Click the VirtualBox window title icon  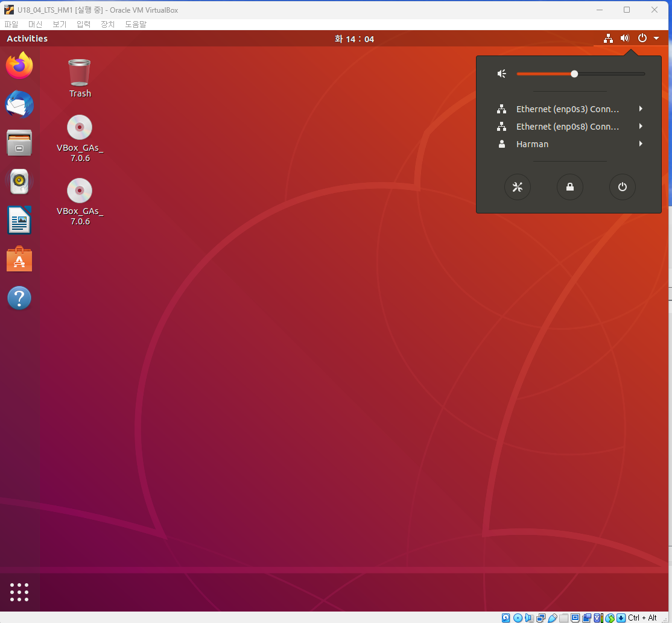tap(9, 10)
